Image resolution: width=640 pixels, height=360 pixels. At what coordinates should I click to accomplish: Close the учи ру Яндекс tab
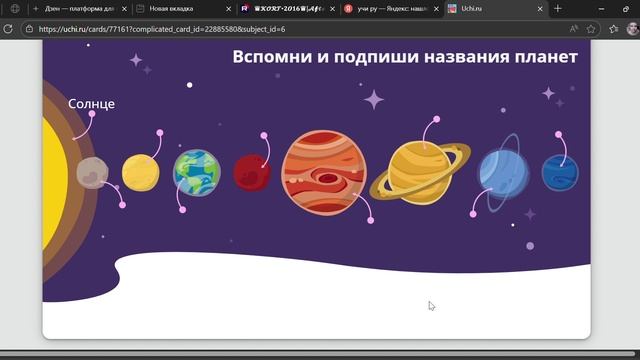pos(436,9)
